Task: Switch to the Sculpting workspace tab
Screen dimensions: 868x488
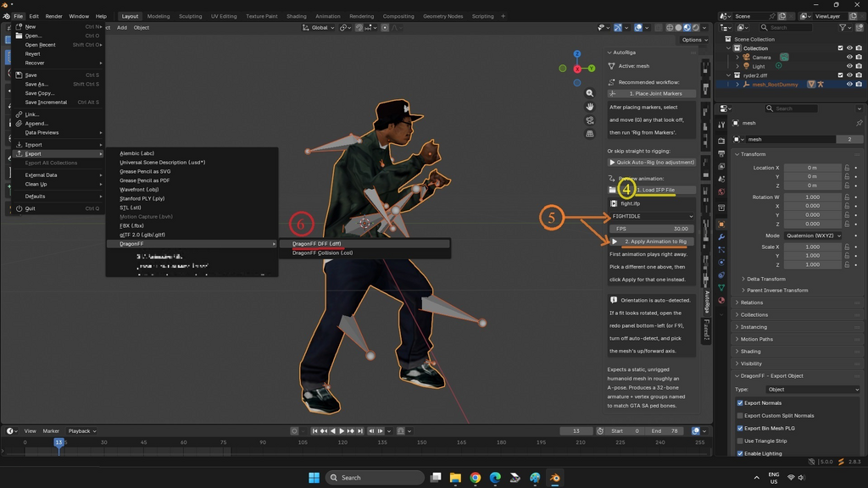Action: tap(191, 16)
